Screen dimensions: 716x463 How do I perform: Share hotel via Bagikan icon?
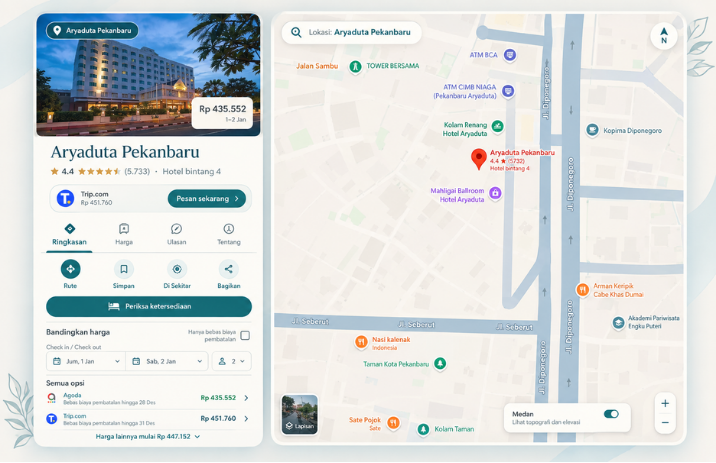pos(228,269)
